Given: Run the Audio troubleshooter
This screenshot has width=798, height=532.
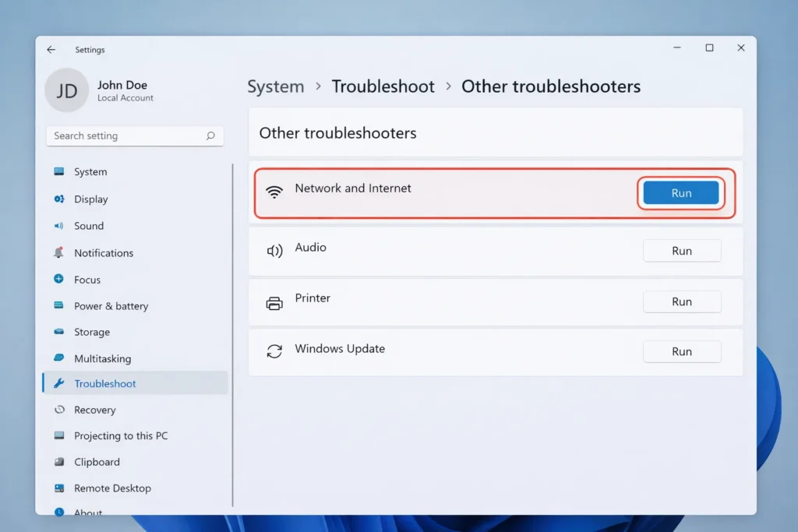Looking at the screenshot, I should tap(681, 250).
